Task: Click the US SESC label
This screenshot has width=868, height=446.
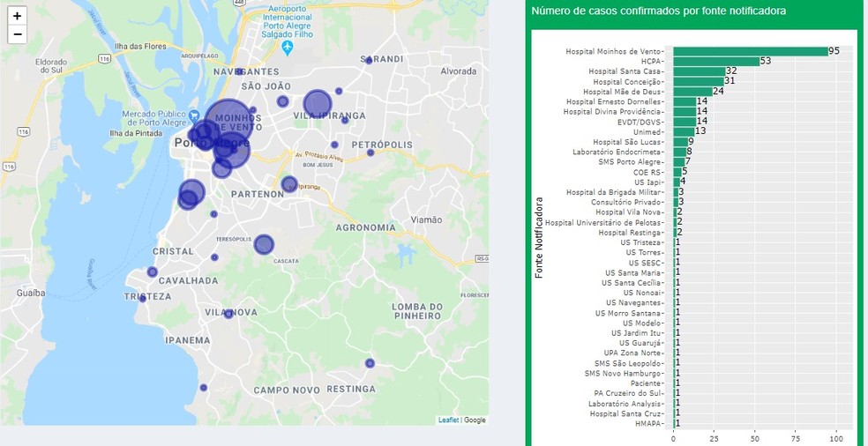Action: (x=644, y=263)
